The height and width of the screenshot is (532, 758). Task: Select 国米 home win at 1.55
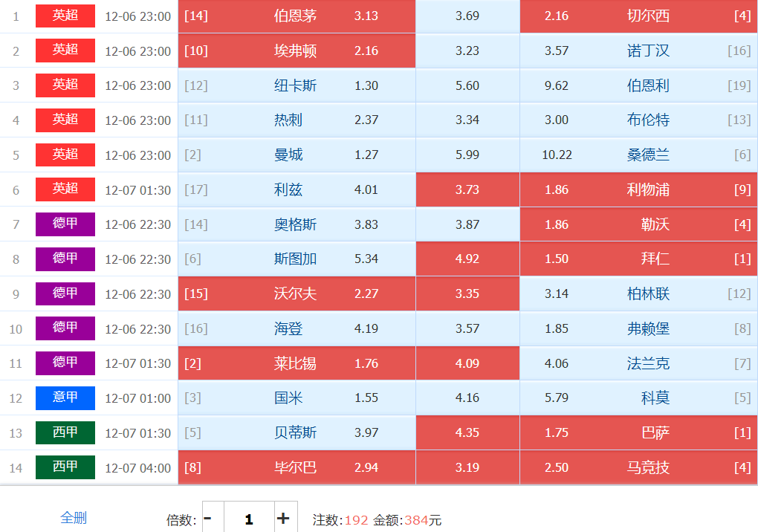(x=297, y=398)
